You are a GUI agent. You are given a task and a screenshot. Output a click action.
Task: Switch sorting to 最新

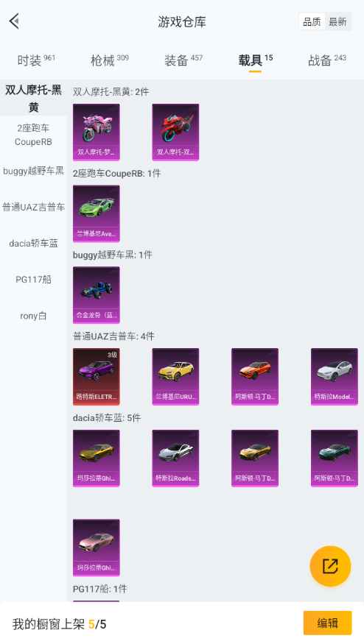pyautogui.click(x=337, y=22)
